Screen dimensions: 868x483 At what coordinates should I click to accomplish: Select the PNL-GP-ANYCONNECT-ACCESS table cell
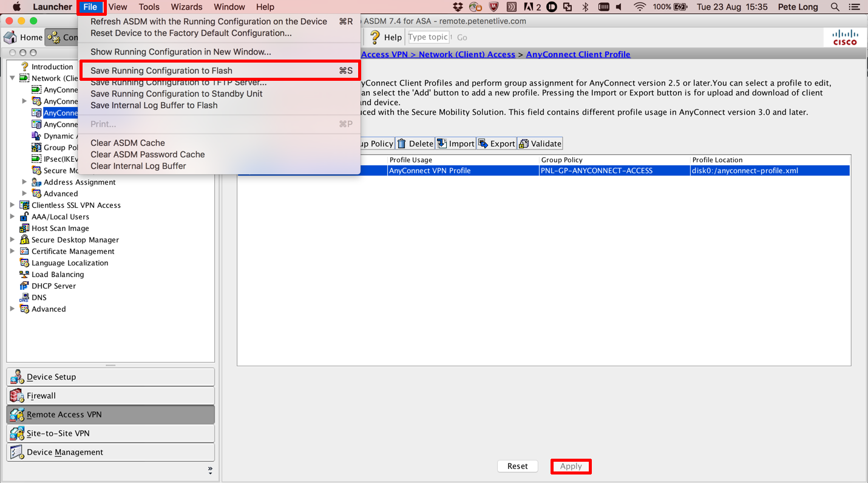click(615, 171)
